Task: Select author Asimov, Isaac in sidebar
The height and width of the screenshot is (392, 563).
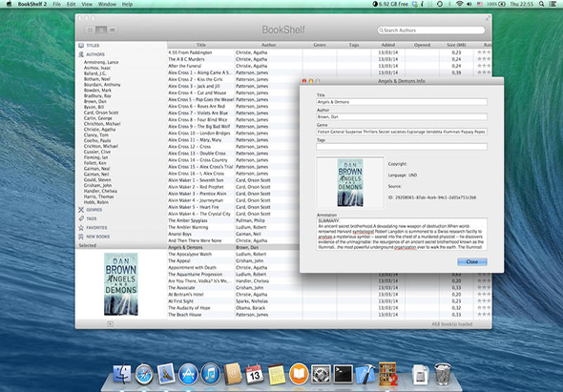Action: (x=97, y=68)
